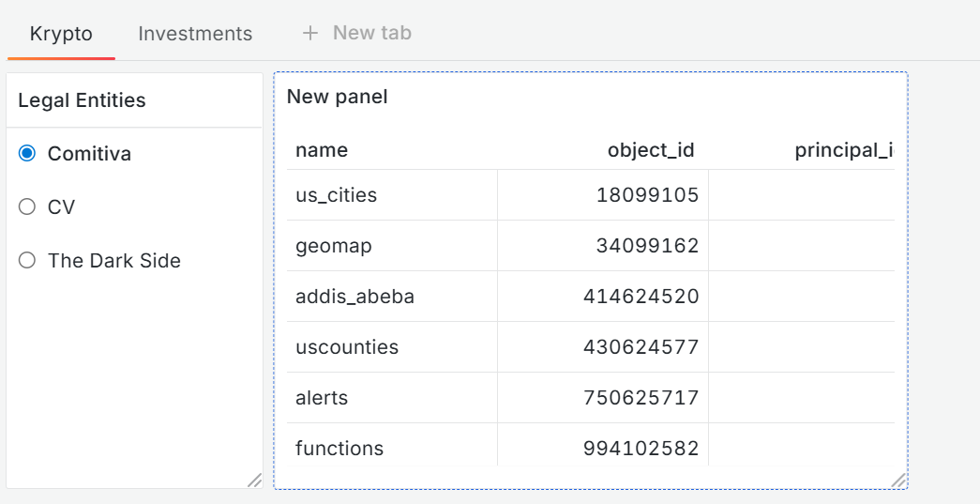Select the CV radio option
The image size is (980, 504).
pyautogui.click(x=27, y=206)
